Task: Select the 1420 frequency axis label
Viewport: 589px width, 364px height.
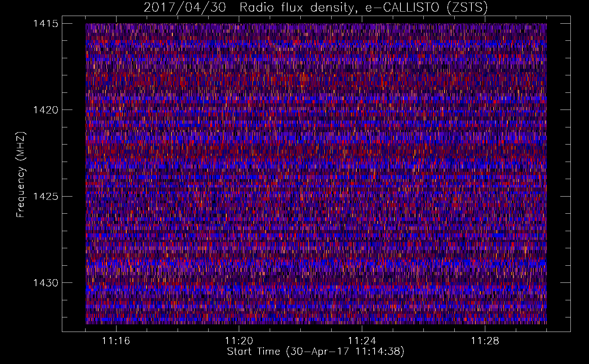Action: pyautogui.click(x=46, y=110)
